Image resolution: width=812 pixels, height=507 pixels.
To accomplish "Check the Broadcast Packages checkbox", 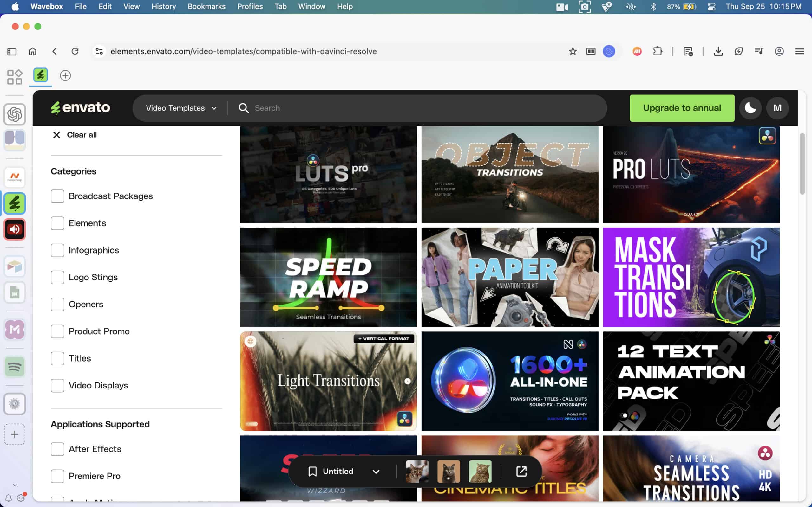I will (57, 196).
